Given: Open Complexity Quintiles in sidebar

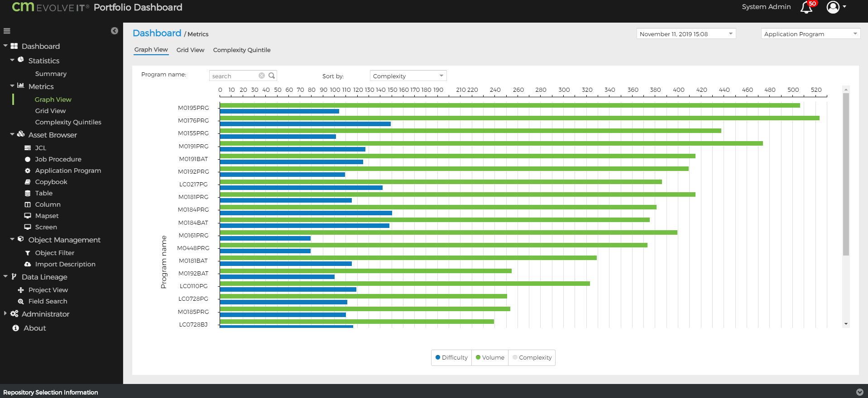Looking at the screenshot, I should 68,122.
